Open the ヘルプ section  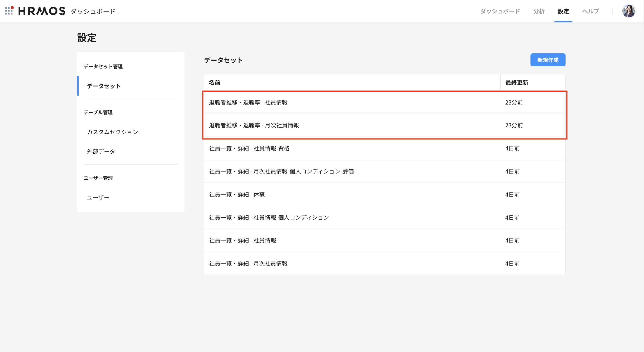click(x=590, y=11)
